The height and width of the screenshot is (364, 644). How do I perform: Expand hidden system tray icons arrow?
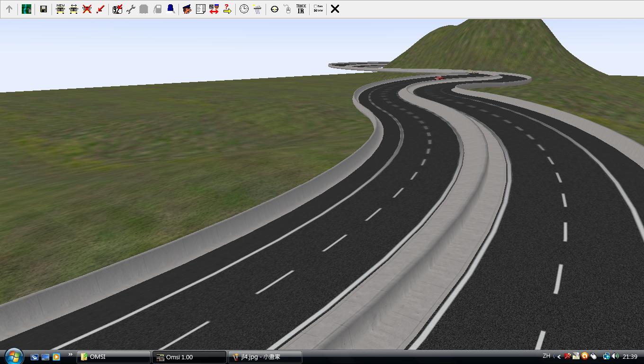[x=559, y=356]
